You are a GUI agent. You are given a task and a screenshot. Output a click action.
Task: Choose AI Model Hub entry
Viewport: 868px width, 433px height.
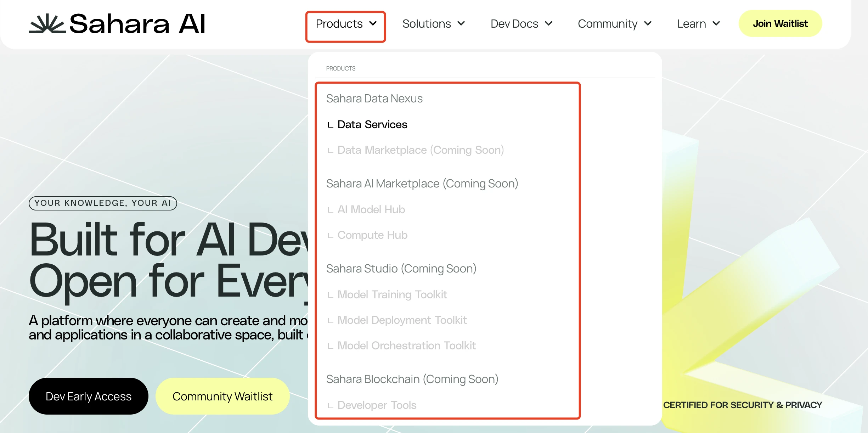(x=371, y=209)
